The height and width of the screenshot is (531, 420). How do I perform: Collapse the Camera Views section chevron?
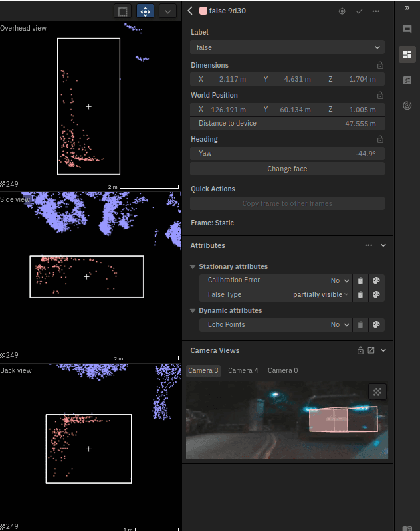(x=383, y=350)
